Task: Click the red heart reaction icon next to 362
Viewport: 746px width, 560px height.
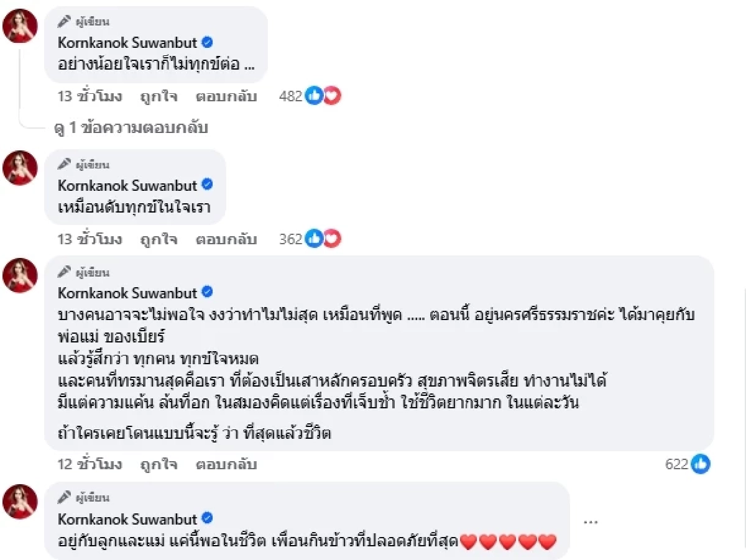Action: tap(333, 238)
